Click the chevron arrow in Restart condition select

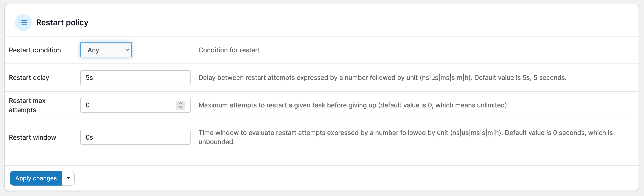click(x=127, y=50)
